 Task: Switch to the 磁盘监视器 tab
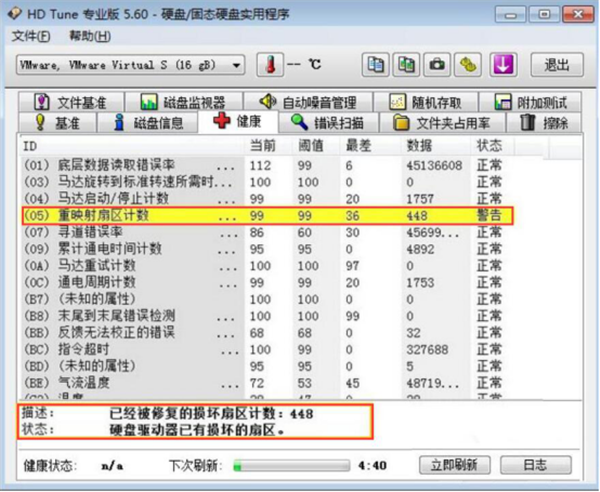[184, 102]
